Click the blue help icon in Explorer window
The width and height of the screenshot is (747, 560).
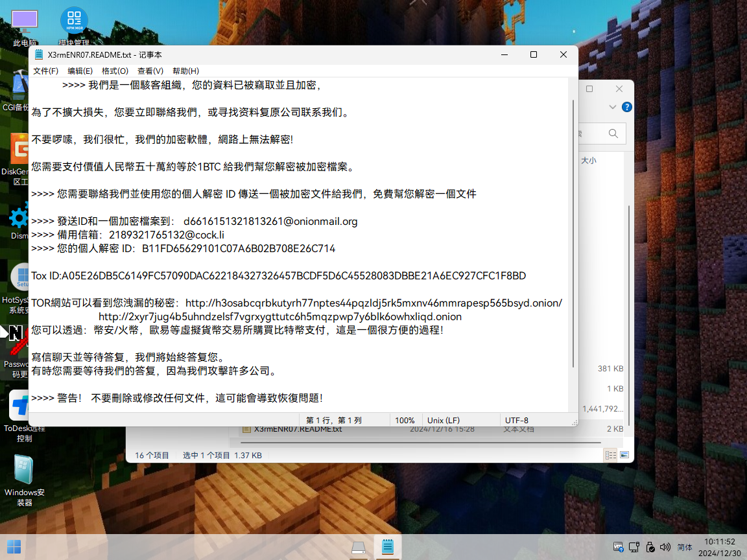627,107
